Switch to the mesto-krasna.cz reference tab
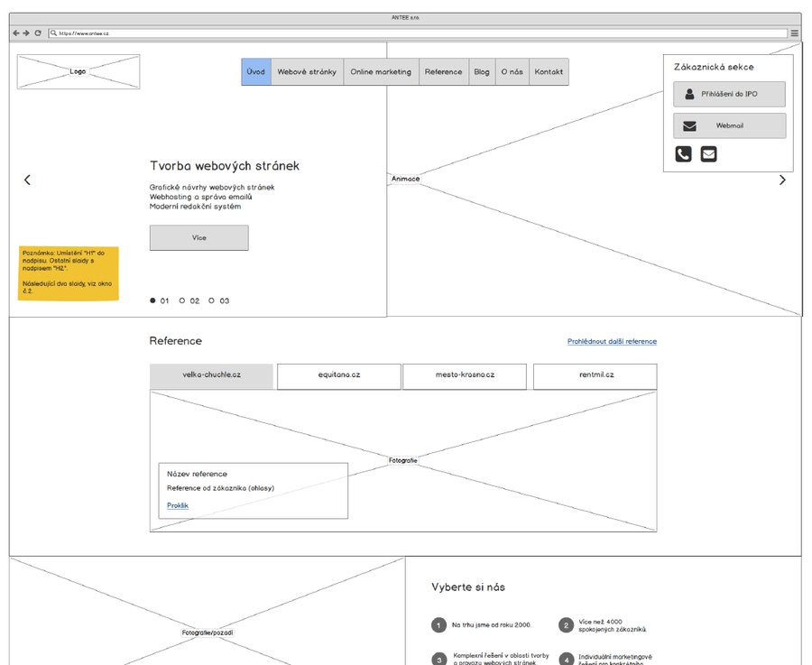812x665 pixels. click(x=465, y=376)
